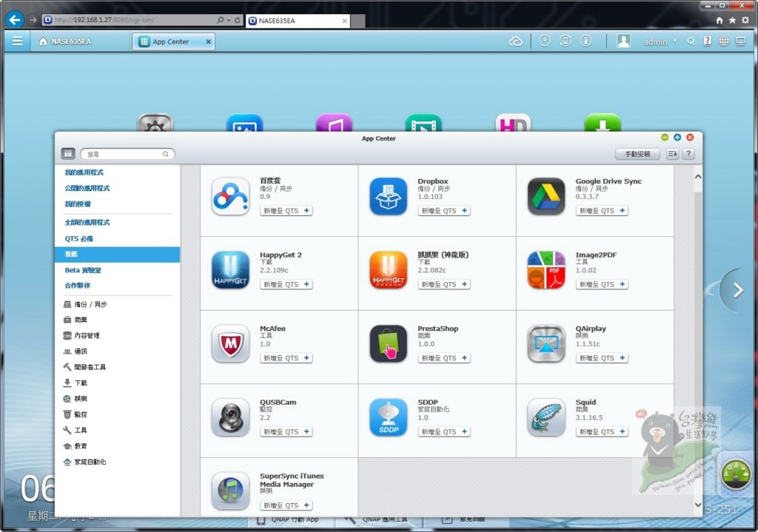The width and height of the screenshot is (758, 532).
Task: Add Dropbox to QTS
Action: [x=444, y=211]
